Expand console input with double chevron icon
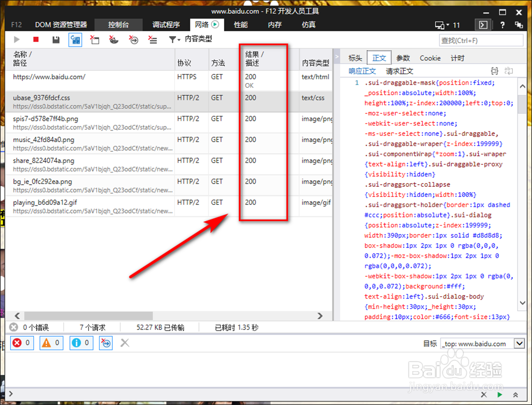Image resolution: width=532 pixels, height=405 pixels. pos(516,394)
